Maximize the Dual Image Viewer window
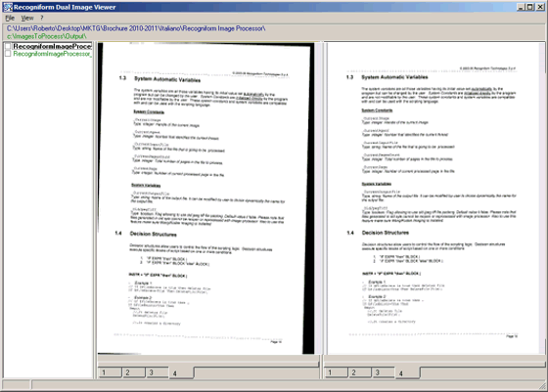This screenshot has width=548, height=392. [x=529, y=7]
